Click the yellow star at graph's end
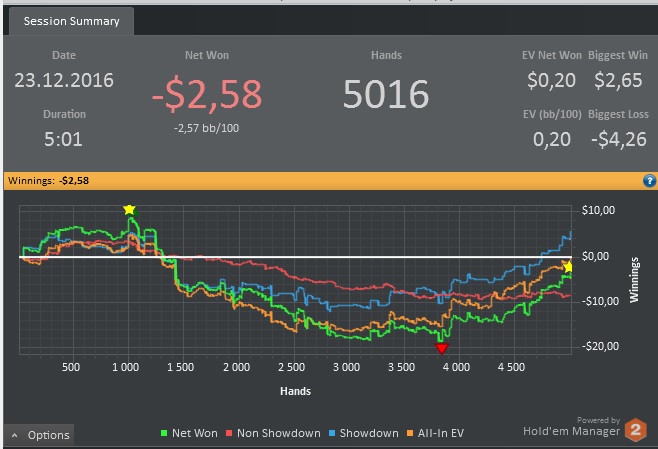This screenshot has height=449, width=658. click(x=568, y=267)
